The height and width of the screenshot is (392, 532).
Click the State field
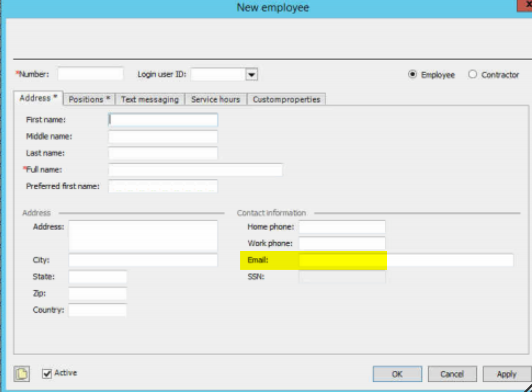[x=98, y=277]
